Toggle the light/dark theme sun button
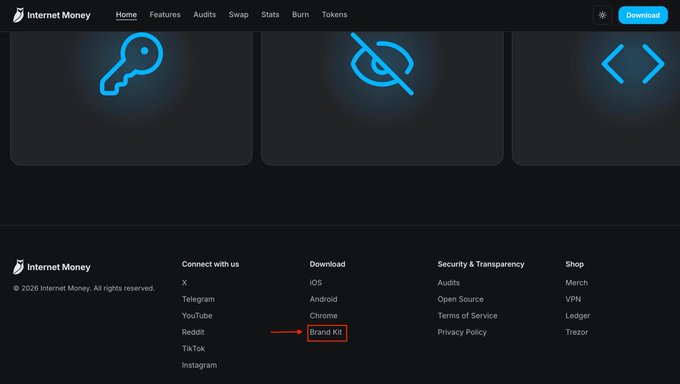Screen dimensions: 680x384 pyautogui.click(x=602, y=15)
